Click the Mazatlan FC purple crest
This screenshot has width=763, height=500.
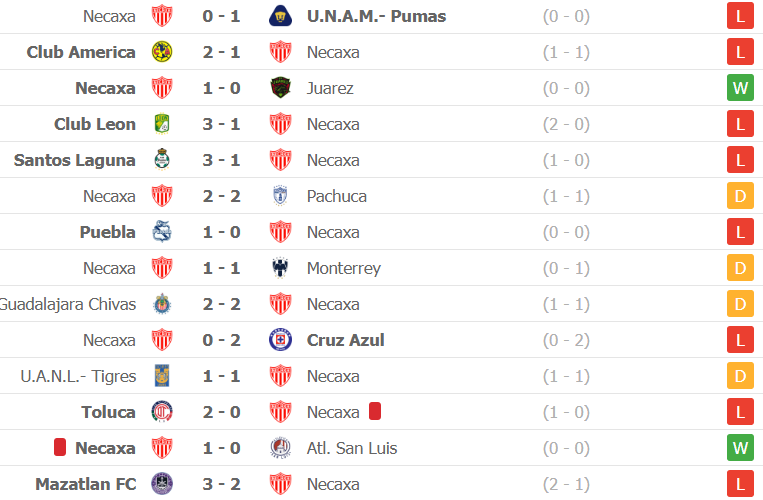click(162, 484)
